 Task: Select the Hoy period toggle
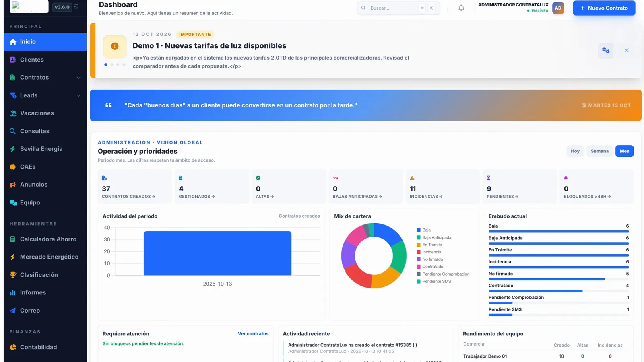tap(575, 151)
